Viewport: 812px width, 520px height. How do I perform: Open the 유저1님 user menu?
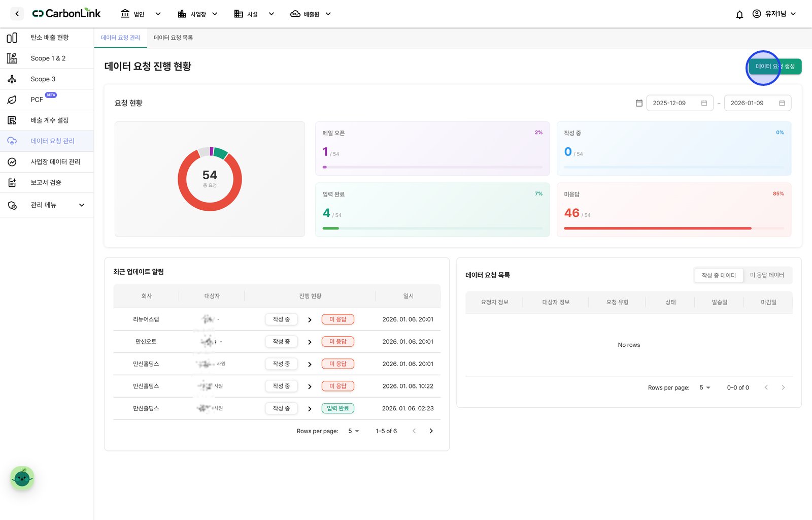[x=774, y=14]
